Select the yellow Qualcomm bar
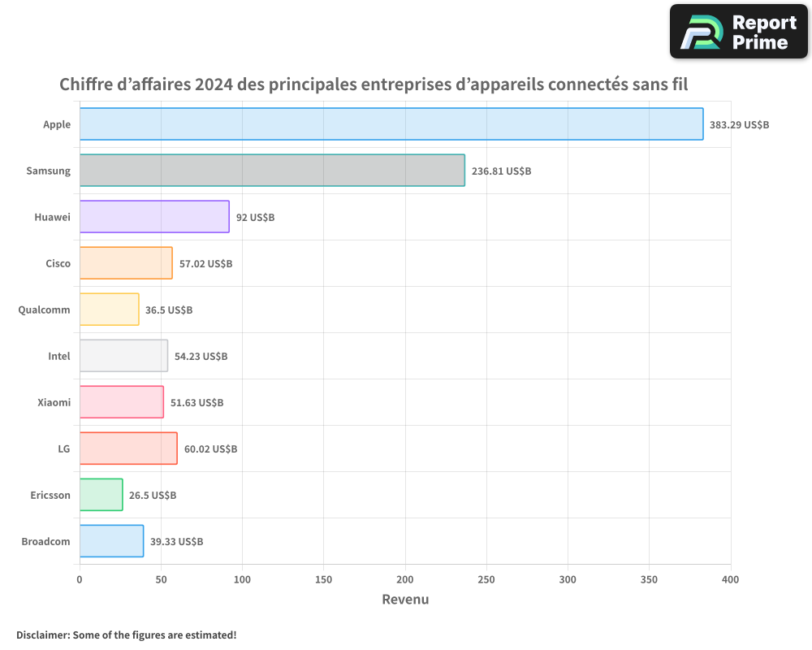Screen dimensions: 812x650 coord(109,310)
